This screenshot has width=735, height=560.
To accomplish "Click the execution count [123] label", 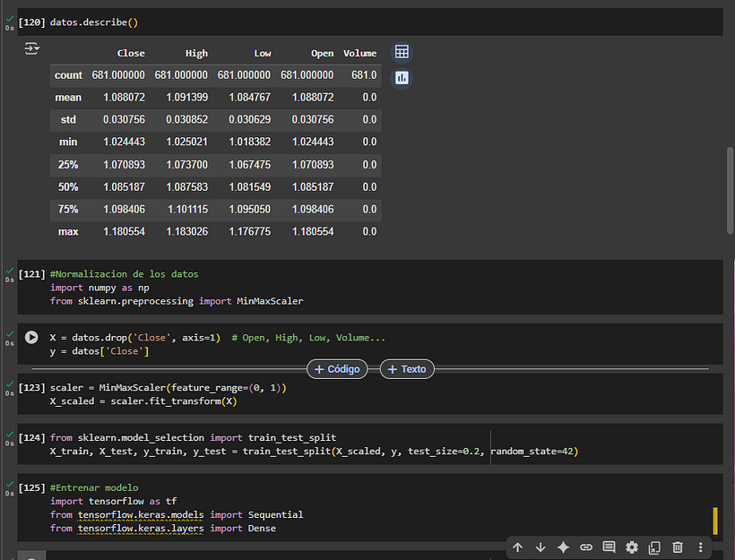I will point(32,388).
